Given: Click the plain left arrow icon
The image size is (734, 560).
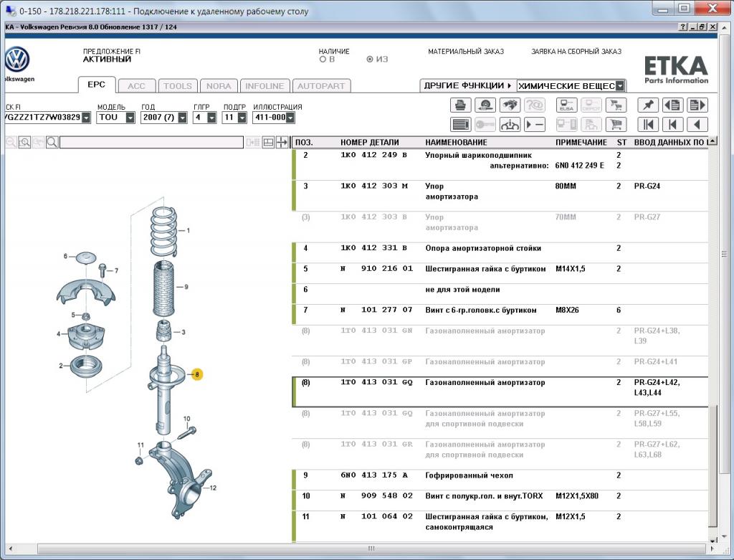Looking at the screenshot, I should tap(697, 125).
